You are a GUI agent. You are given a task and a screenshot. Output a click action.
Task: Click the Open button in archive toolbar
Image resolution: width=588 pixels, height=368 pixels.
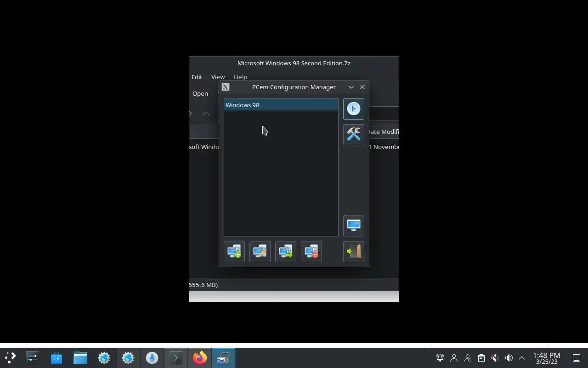click(x=200, y=93)
